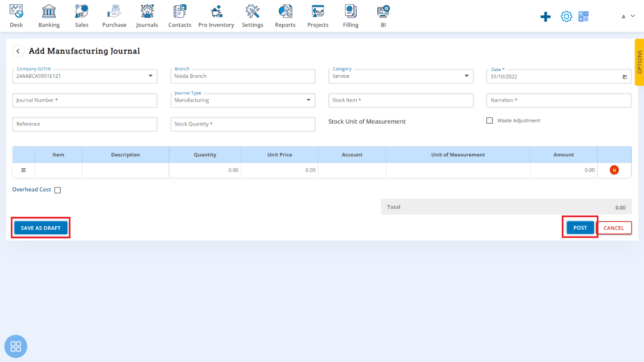Open the Pro Inventory module icon
The width and height of the screenshot is (644, 362).
[216, 11]
